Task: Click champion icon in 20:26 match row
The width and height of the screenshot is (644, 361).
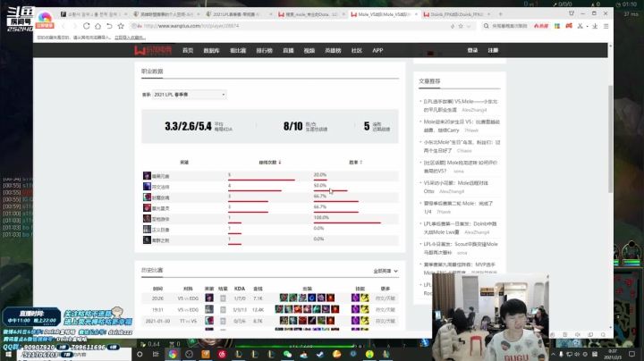Action: coord(209,298)
